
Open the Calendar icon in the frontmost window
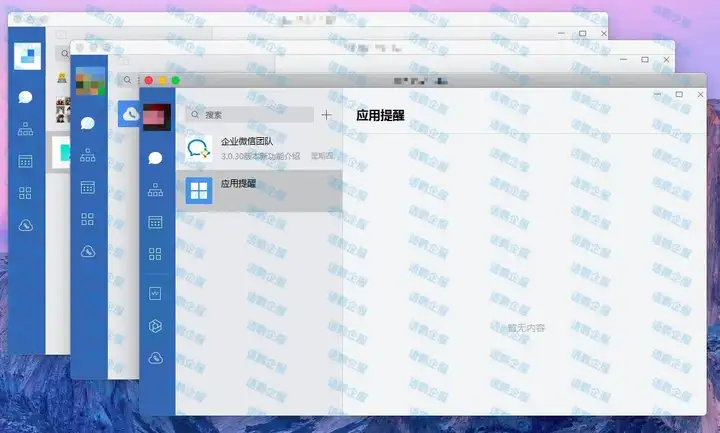pos(155,222)
